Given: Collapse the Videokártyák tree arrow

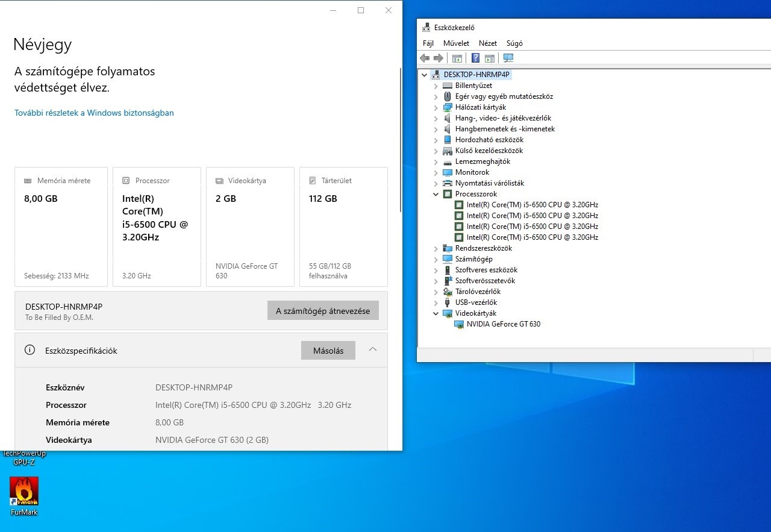Looking at the screenshot, I should (x=436, y=313).
